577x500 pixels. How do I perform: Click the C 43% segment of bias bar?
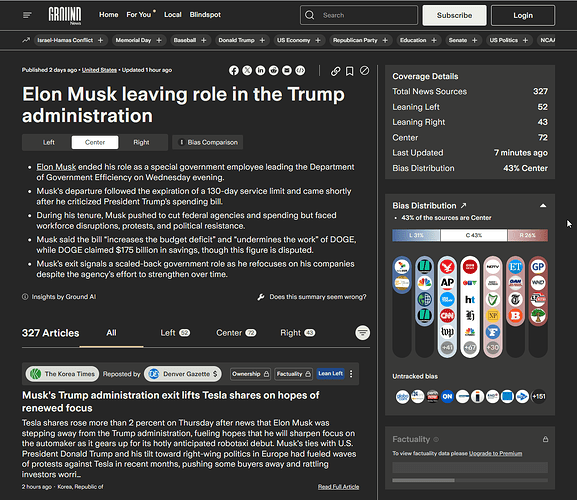tap(474, 235)
